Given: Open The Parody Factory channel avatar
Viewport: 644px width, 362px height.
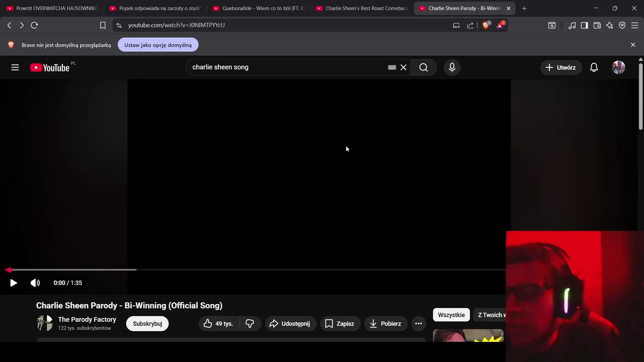Looking at the screenshot, I should coord(44,323).
